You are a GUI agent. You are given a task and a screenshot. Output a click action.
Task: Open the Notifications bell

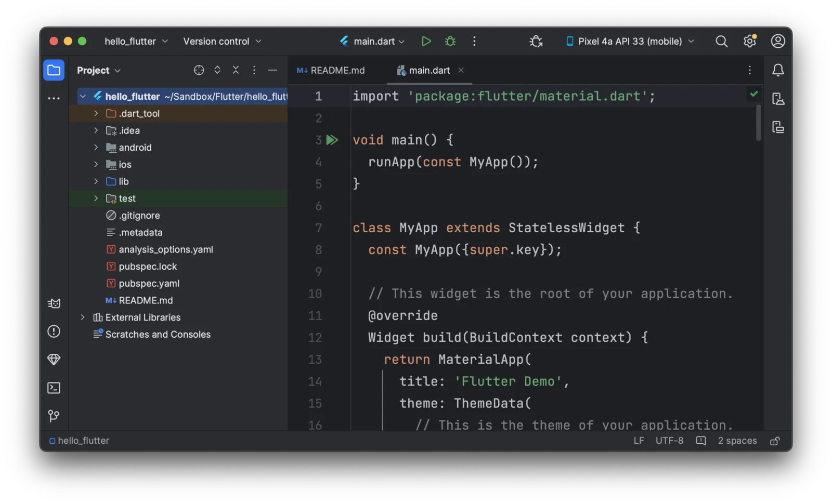[x=778, y=70]
